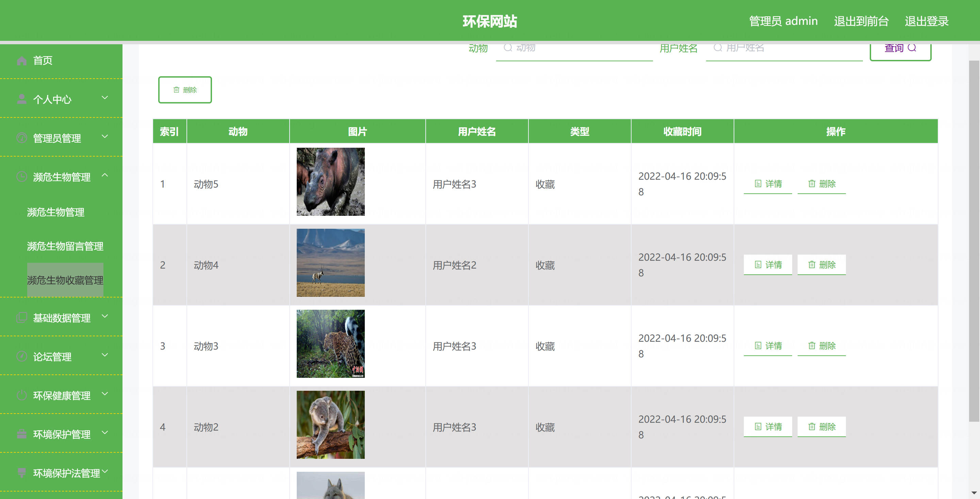Open 论坛管理 menu label
This screenshot has width=980, height=499.
[x=52, y=357]
